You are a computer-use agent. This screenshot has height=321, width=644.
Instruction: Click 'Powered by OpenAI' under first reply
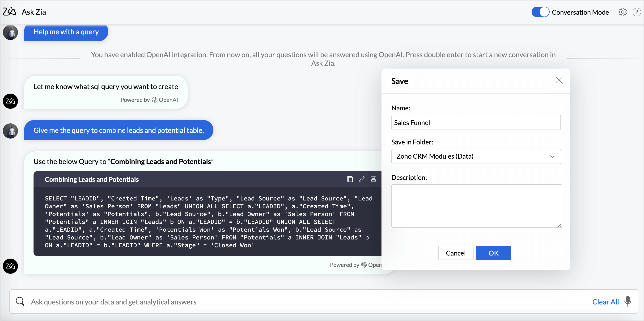pos(149,100)
